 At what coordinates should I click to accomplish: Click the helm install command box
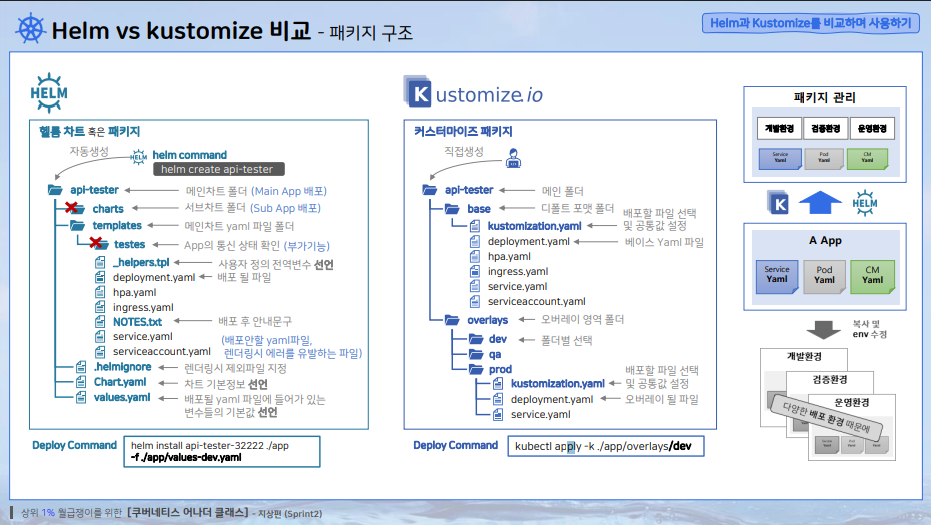point(222,451)
